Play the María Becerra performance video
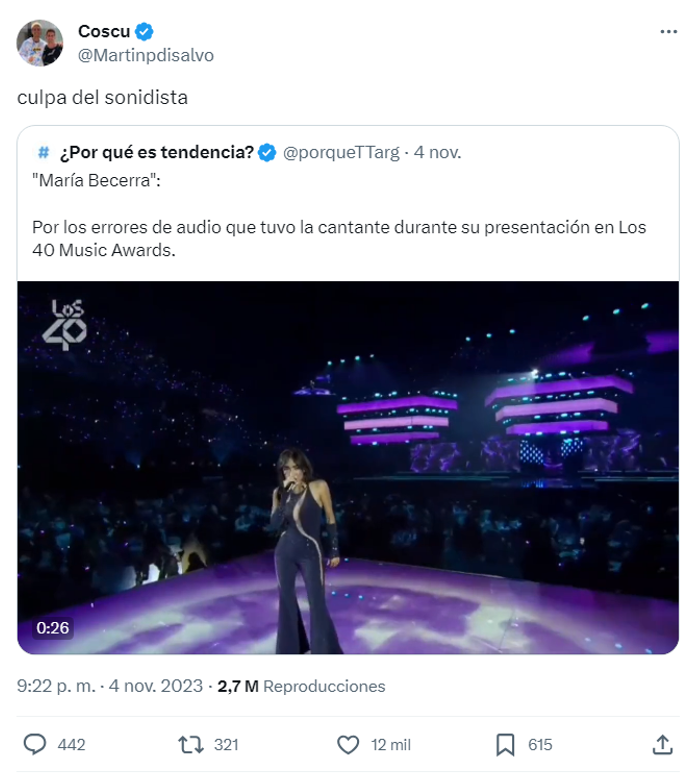The image size is (696, 783). coord(347,467)
